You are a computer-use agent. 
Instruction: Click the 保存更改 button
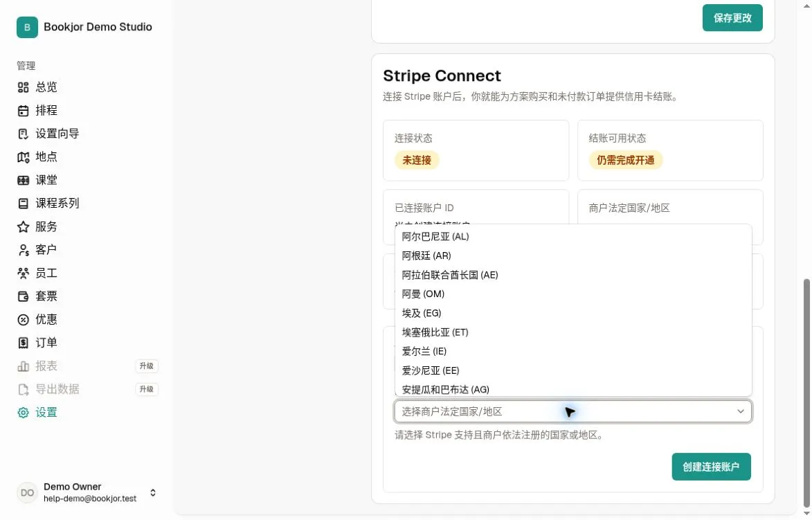pos(732,17)
